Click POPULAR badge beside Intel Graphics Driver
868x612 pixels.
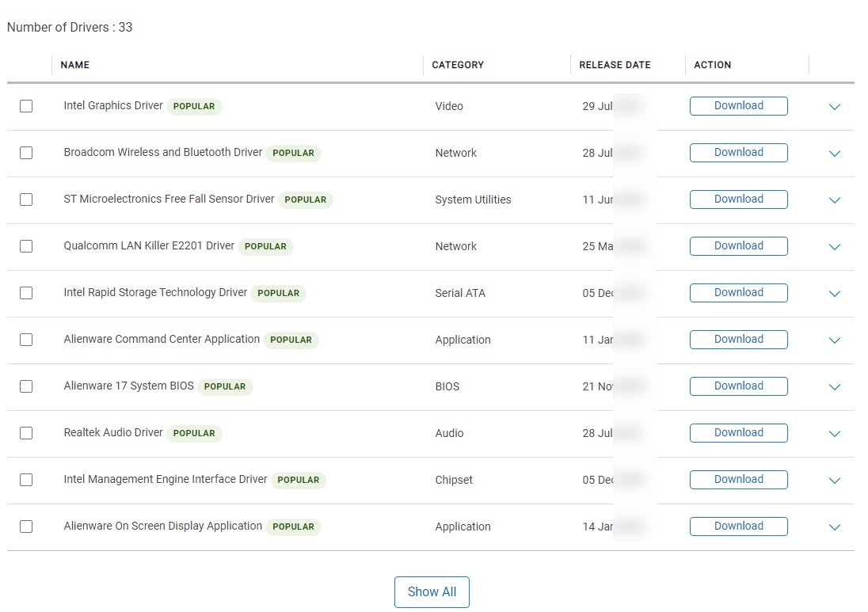click(x=194, y=106)
